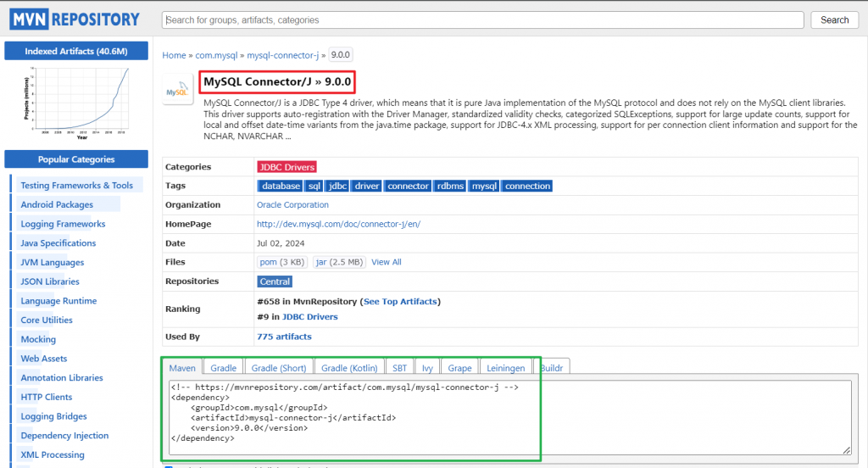868x468 pixels.
Task: Open Language Runtime category
Action: point(58,301)
